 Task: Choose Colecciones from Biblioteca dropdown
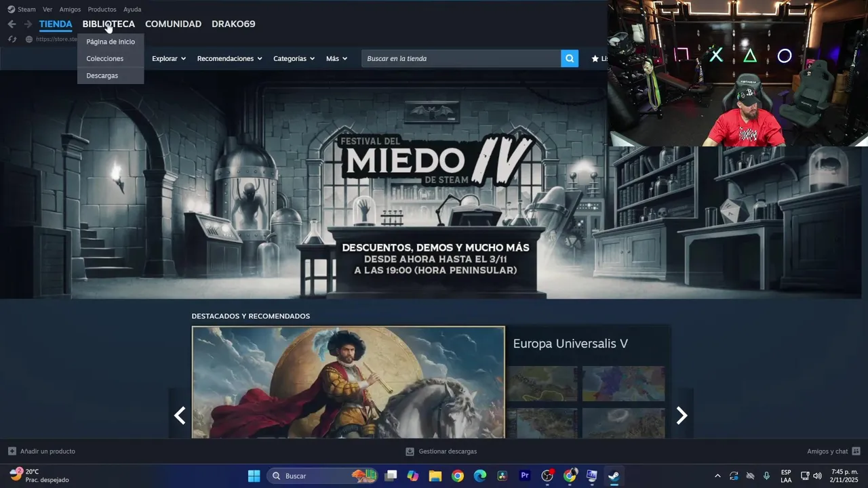point(111,58)
